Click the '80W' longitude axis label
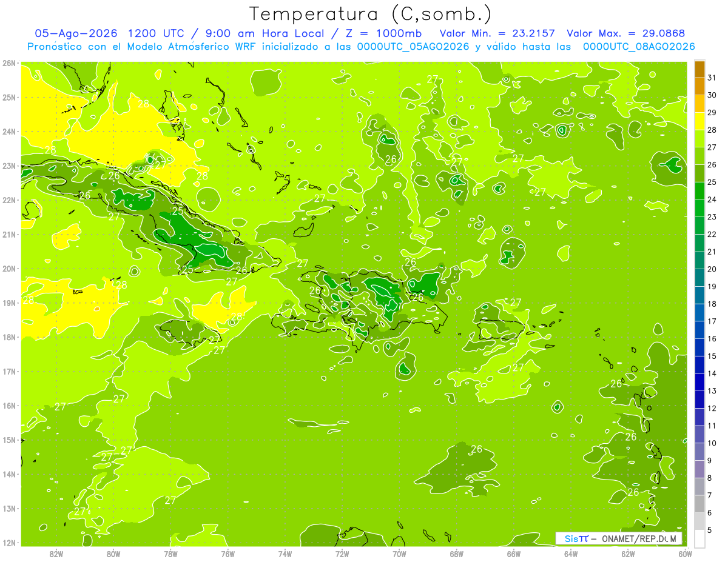The image size is (728, 562). [113, 554]
